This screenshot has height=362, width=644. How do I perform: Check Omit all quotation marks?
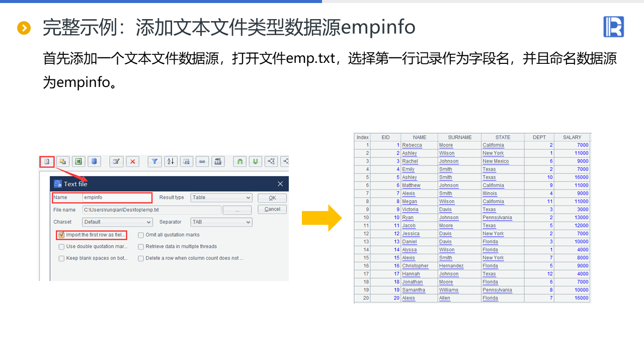click(141, 235)
